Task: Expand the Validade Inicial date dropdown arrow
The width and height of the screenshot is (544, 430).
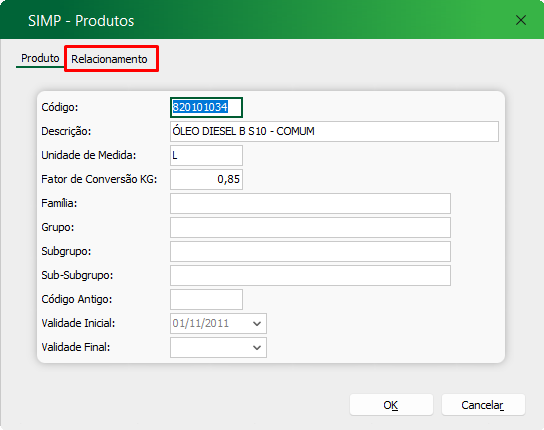Action: point(257,323)
